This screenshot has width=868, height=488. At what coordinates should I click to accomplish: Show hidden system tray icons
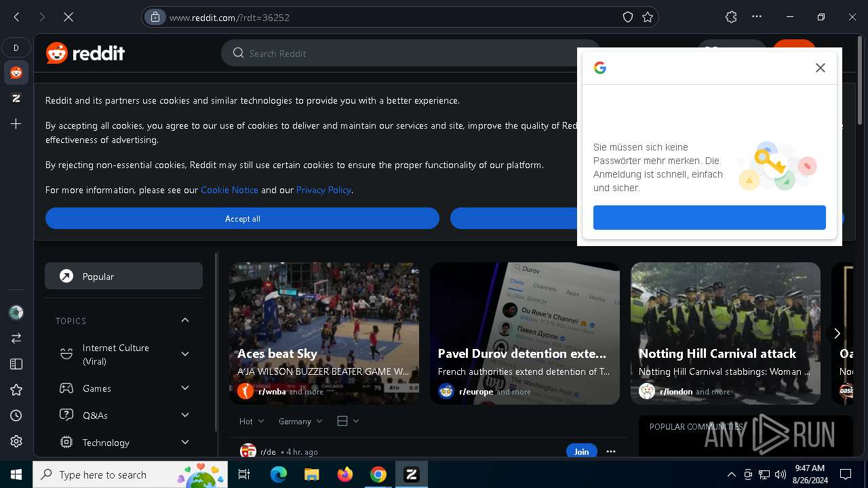[731, 474]
